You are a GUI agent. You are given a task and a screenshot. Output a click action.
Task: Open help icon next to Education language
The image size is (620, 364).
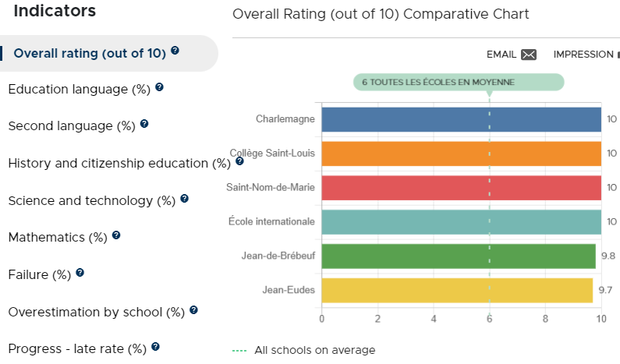[159, 87]
